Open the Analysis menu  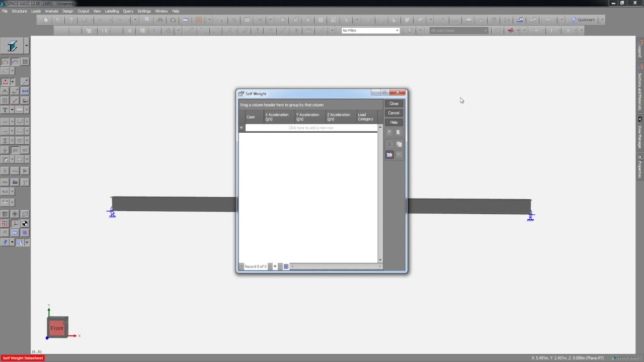(51, 11)
